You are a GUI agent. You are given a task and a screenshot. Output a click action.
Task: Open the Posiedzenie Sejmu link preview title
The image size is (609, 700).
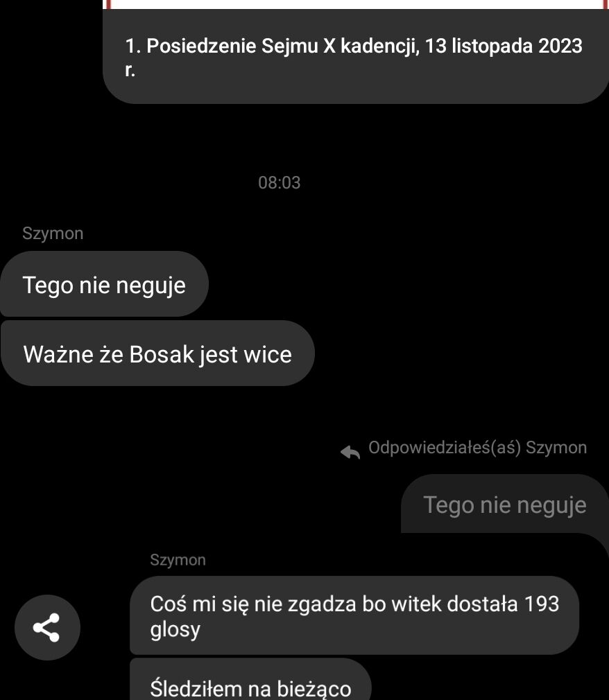(x=354, y=58)
